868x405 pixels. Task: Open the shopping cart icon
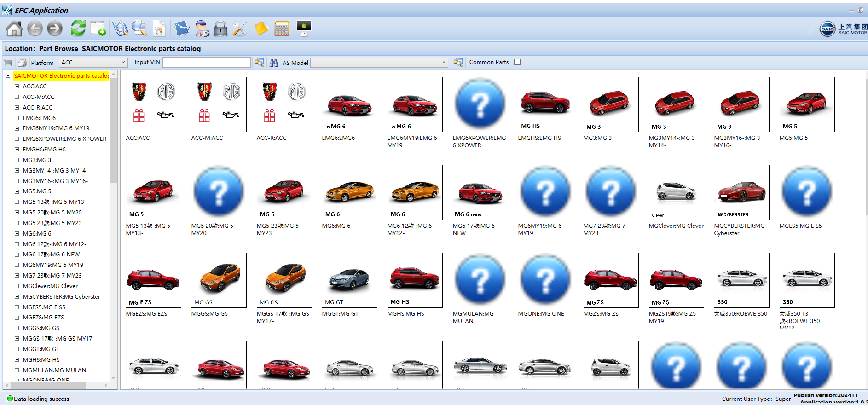8,63
